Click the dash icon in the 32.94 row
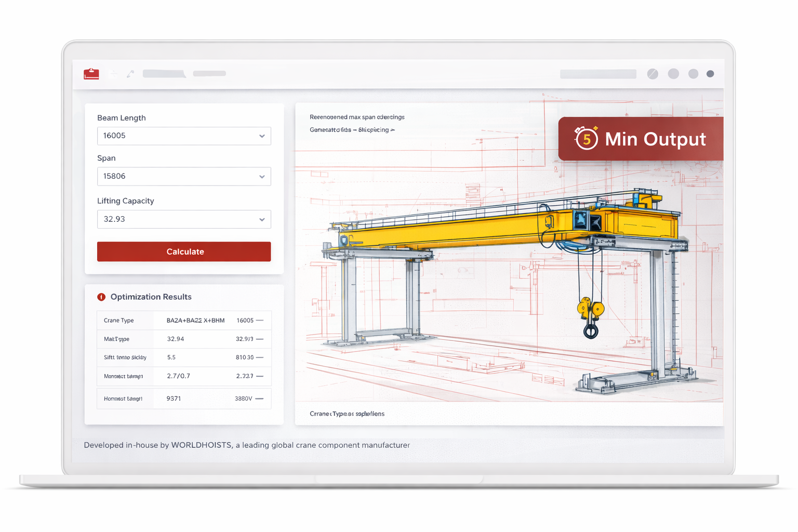798x532 pixels. coord(260,339)
